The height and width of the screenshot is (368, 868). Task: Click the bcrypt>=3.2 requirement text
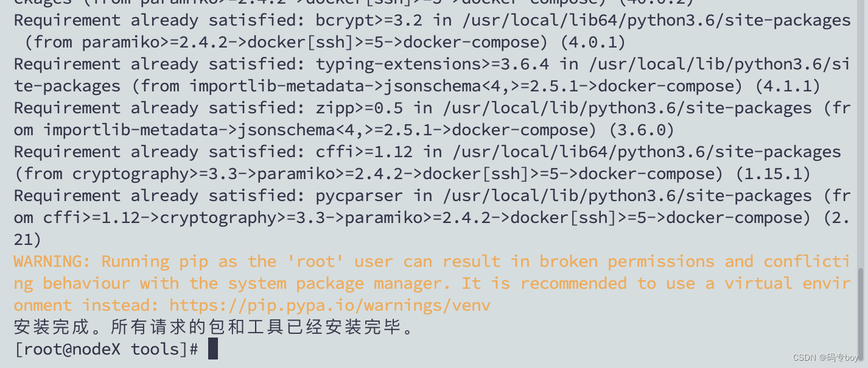tap(368, 20)
